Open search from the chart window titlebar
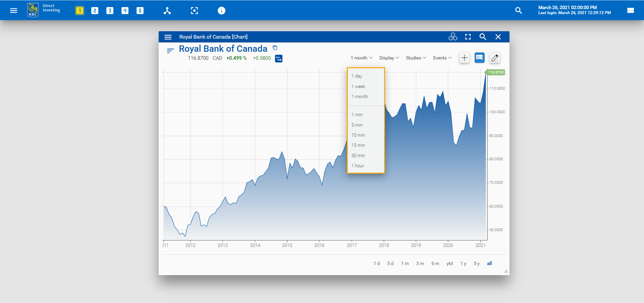Image resolution: width=644 pixels, height=303 pixels. 483,37
